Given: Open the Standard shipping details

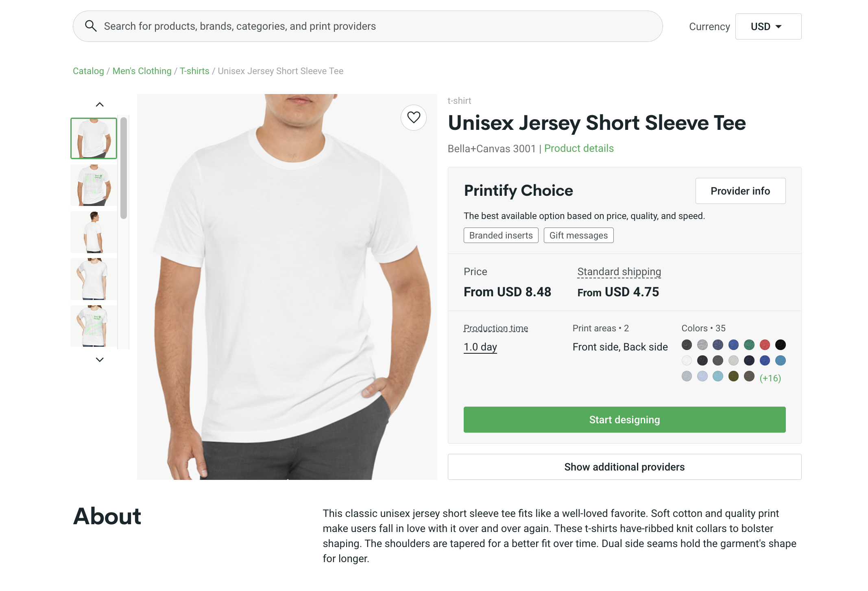Looking at the screenshot, I should 618,271.
